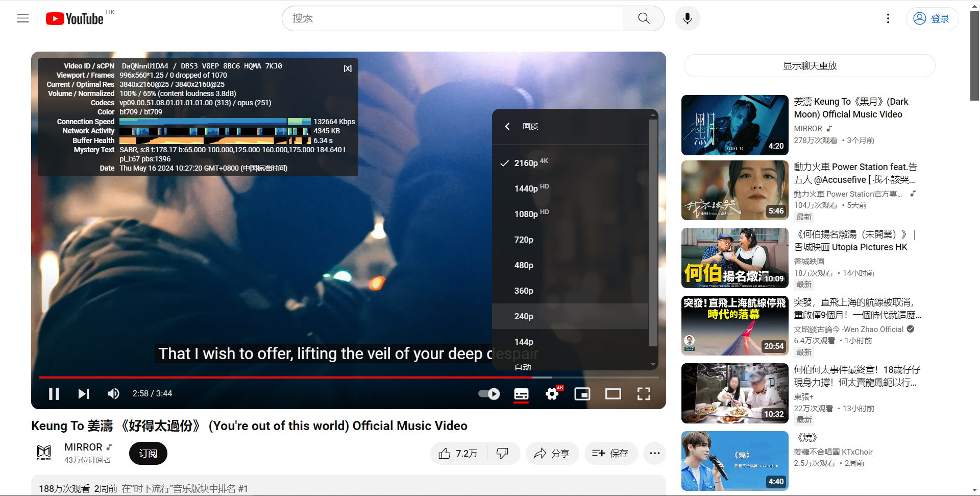980x496 pixels.
Task: Choose 480p video quality
Action: tap(570, 265)
